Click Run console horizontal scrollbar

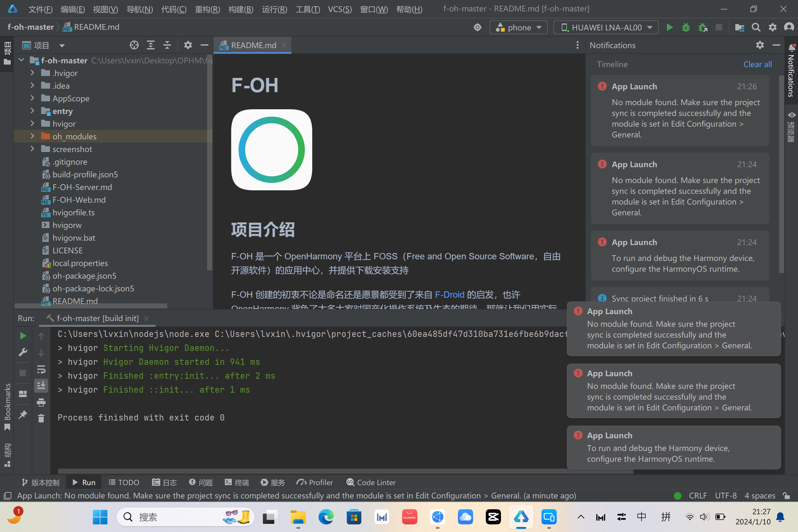345,471
